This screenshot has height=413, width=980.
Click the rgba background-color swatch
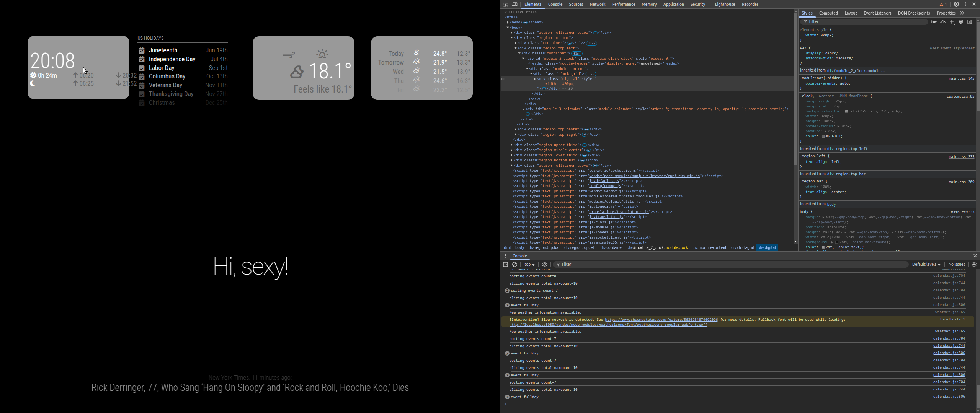point(846,111)
